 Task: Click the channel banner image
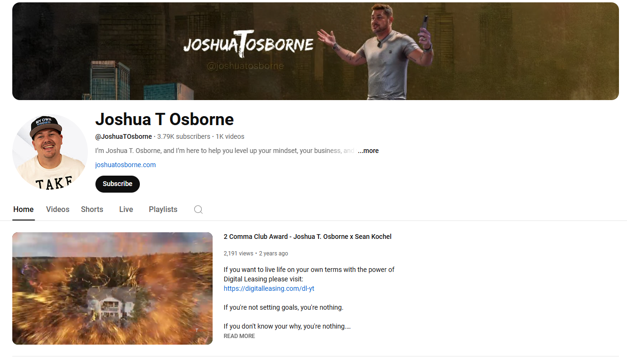click(x=316, y=51)
